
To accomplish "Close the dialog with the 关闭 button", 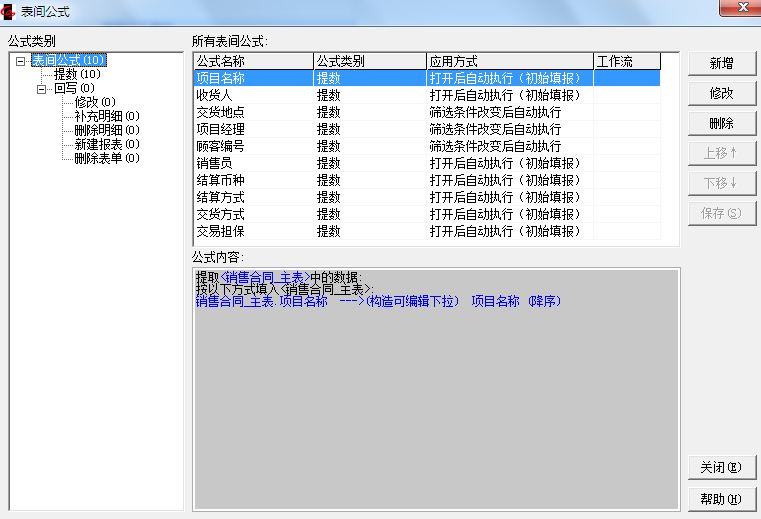I will pyautogui.click(x=721, y=467).
